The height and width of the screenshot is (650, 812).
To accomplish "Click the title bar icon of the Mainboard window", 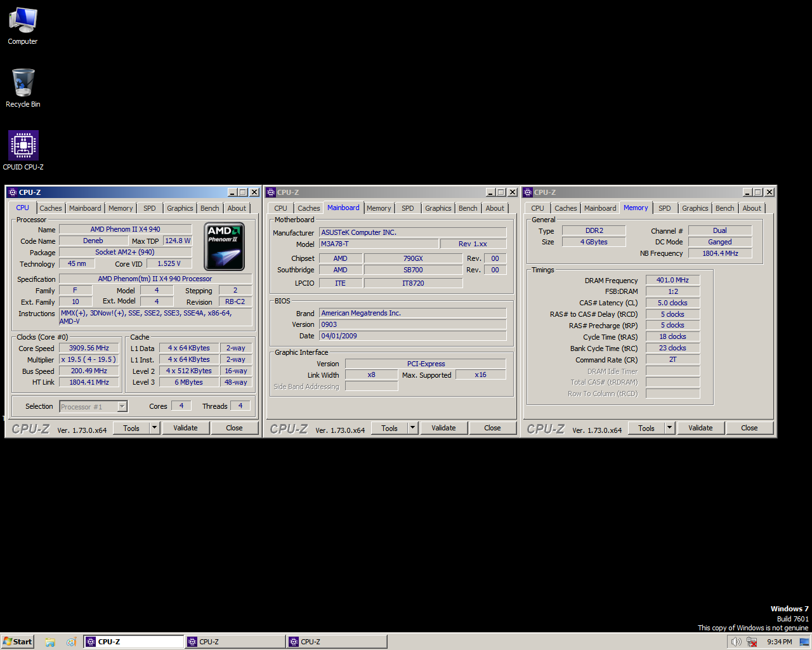I will (271, 192).
